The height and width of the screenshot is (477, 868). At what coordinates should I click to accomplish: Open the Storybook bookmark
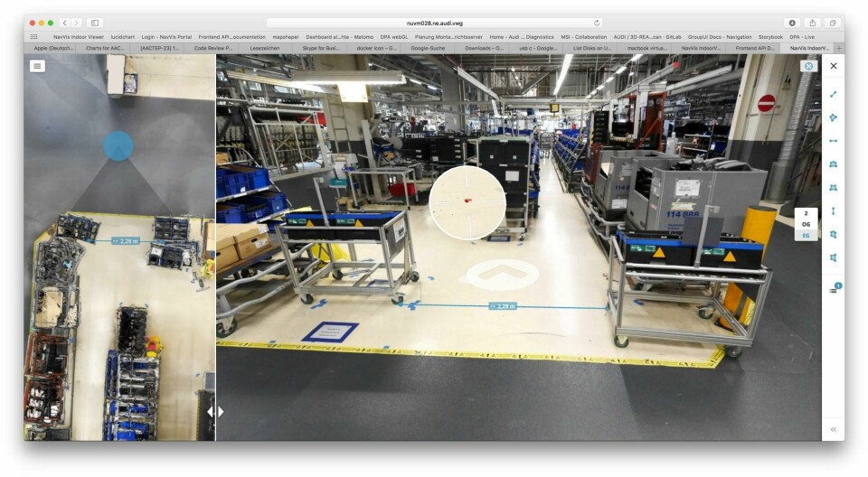770,37
